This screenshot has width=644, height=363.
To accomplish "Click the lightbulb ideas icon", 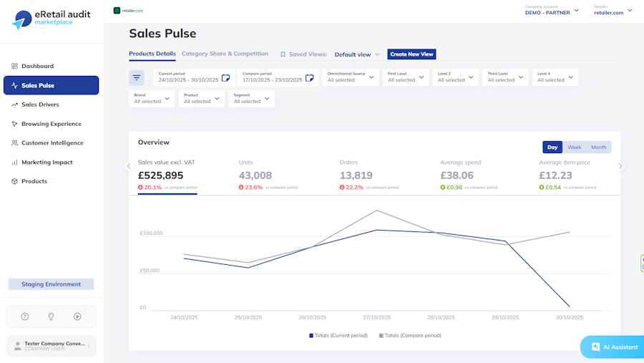I will tap(51, 316).
